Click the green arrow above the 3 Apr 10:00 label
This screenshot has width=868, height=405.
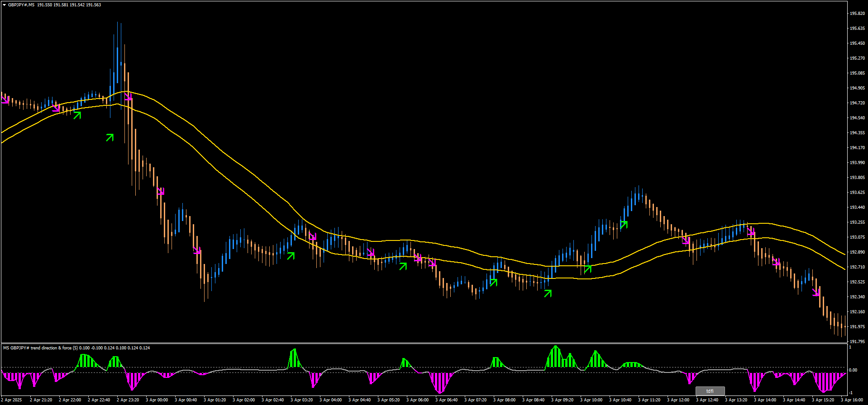587,269
